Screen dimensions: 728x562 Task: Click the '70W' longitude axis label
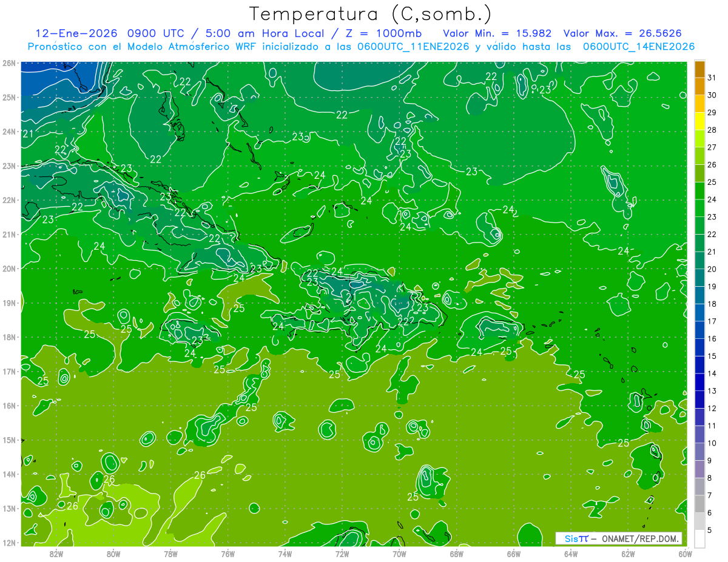pos(399,554)
